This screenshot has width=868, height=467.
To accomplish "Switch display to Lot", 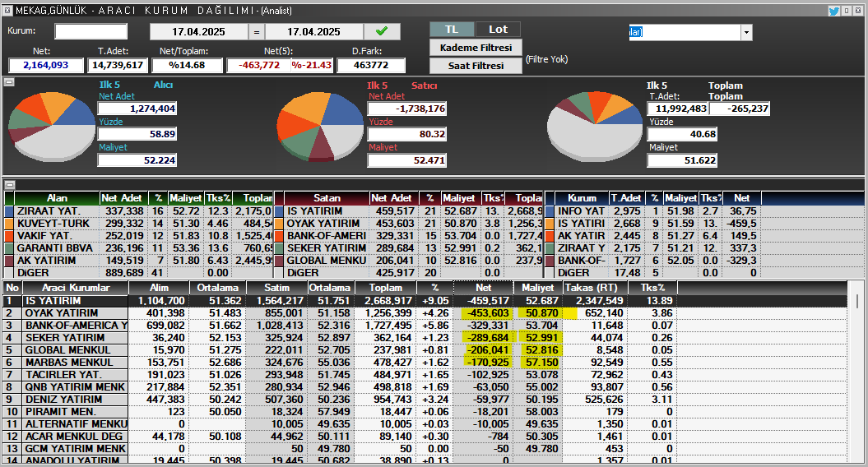I will tap(498, 30).
